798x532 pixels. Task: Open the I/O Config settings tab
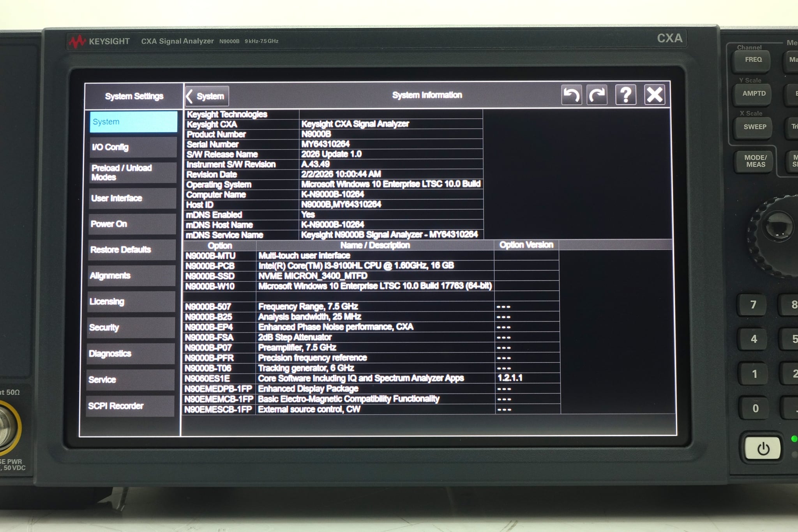[x=133, y=147]
